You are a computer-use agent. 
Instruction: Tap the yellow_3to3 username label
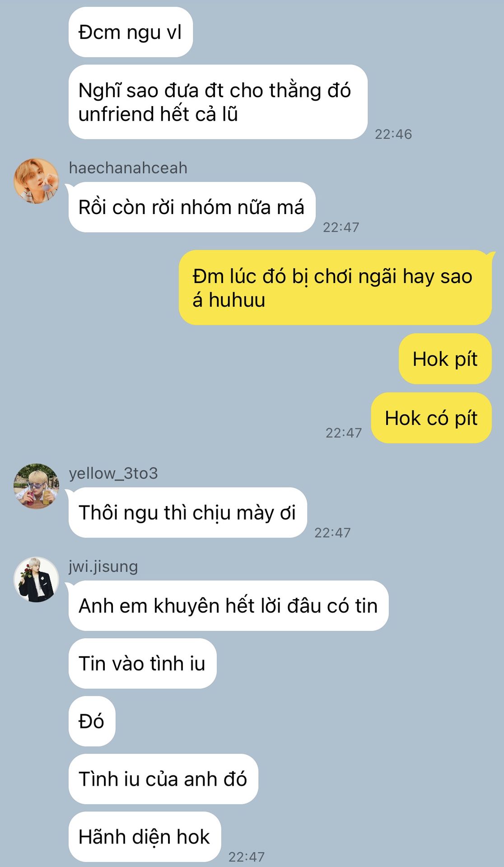113,473
